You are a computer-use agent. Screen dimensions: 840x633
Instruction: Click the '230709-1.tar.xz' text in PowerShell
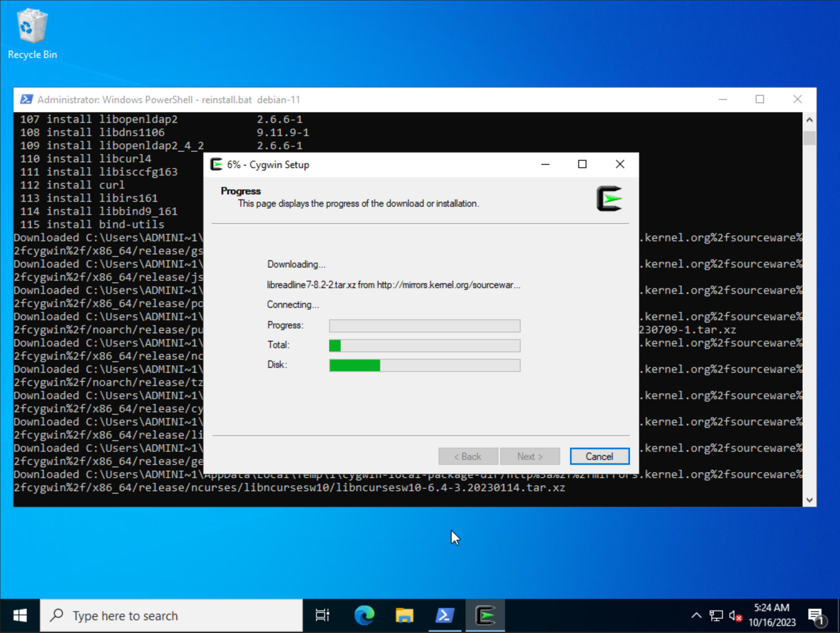688,330
